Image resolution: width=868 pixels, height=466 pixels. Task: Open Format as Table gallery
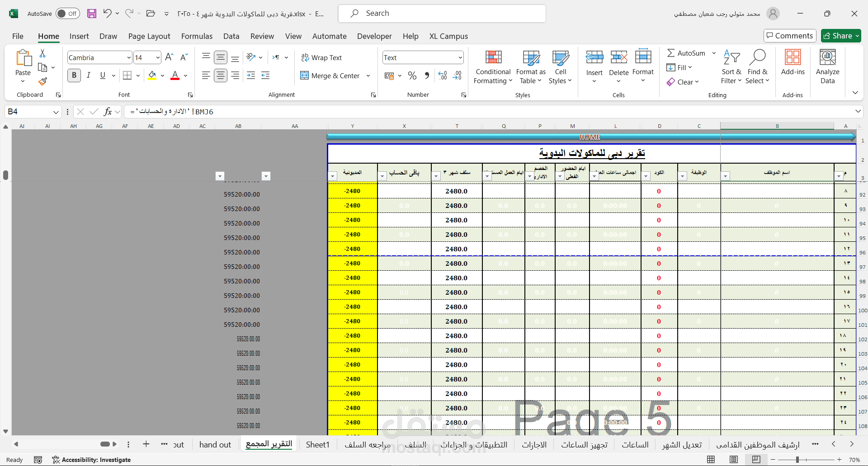[531, 67]
